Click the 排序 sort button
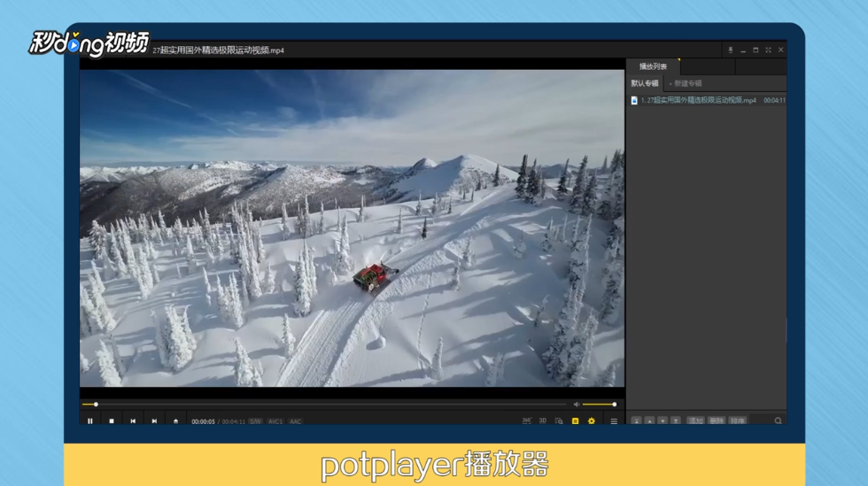Screen dimensions: 868x486 pos(737,421)
